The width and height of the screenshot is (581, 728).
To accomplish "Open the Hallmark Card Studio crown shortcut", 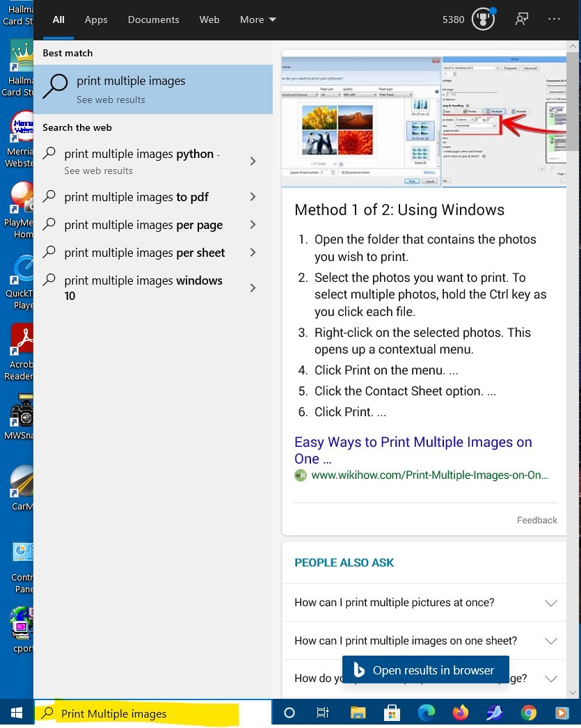I will click(20, 68).
